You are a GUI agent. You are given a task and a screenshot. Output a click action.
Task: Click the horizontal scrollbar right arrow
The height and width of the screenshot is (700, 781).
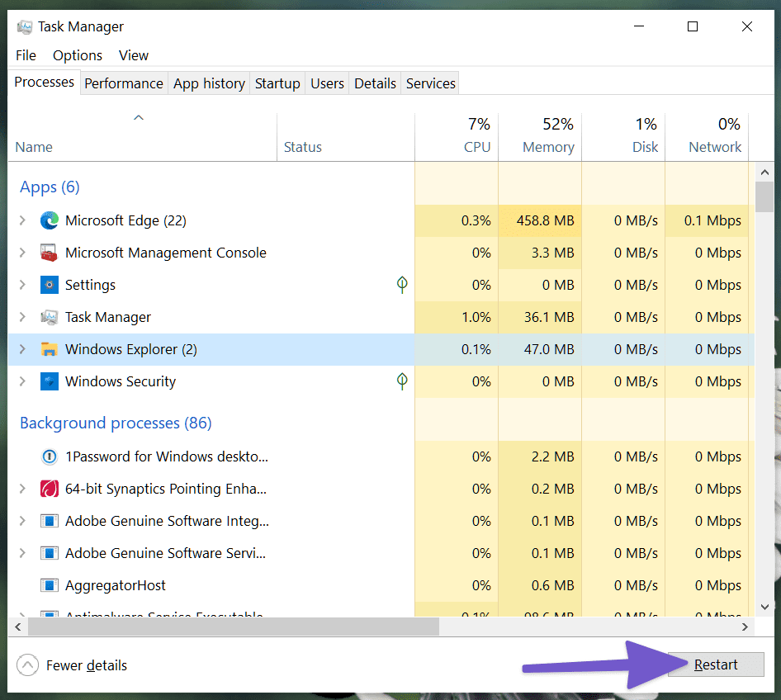coord(745,627)
